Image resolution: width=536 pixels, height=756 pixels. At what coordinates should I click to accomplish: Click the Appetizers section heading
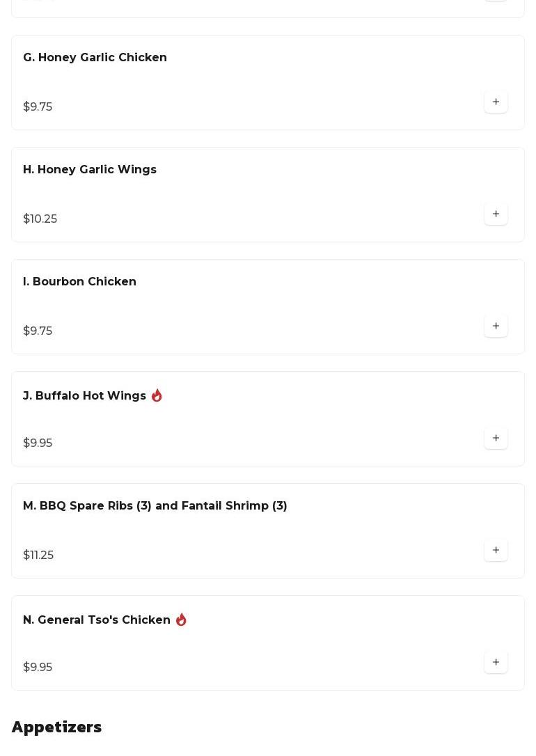(x=56, y=727)
